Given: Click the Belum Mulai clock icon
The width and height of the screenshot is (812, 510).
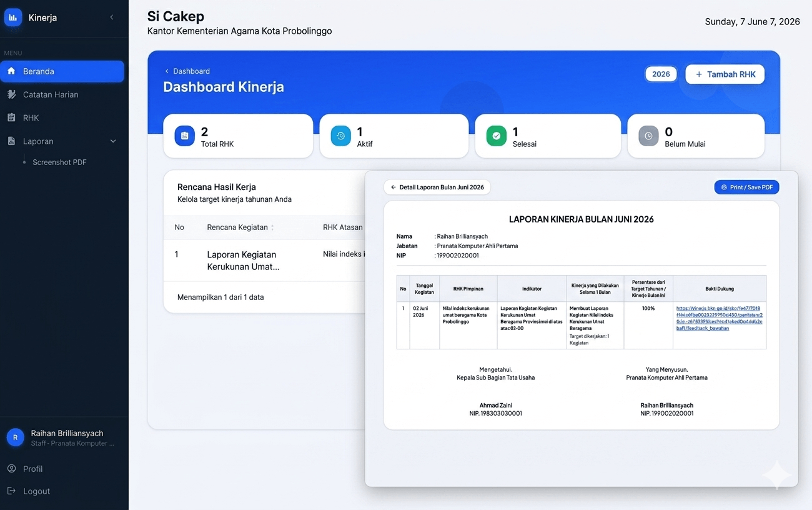Looking at the screenshot, I should pos(648,136).
